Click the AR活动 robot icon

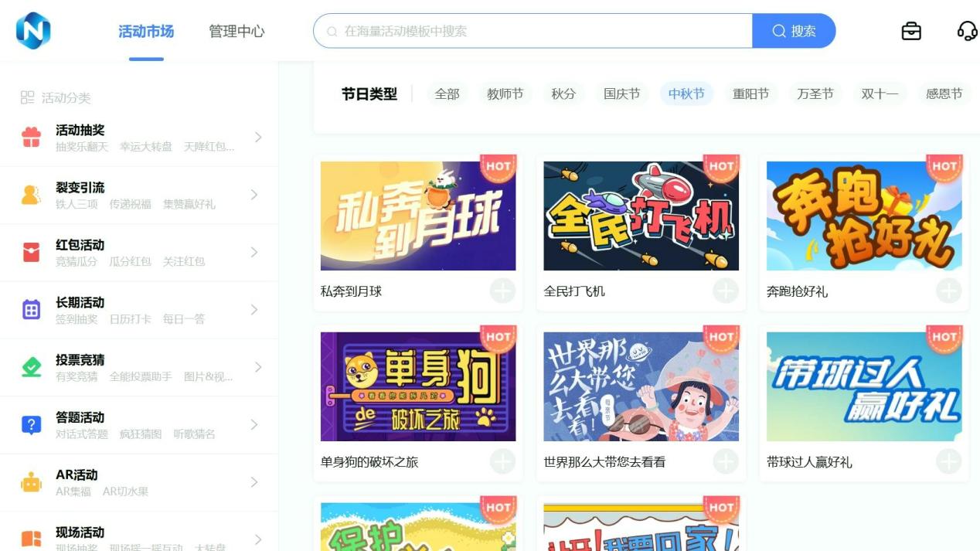31,482
